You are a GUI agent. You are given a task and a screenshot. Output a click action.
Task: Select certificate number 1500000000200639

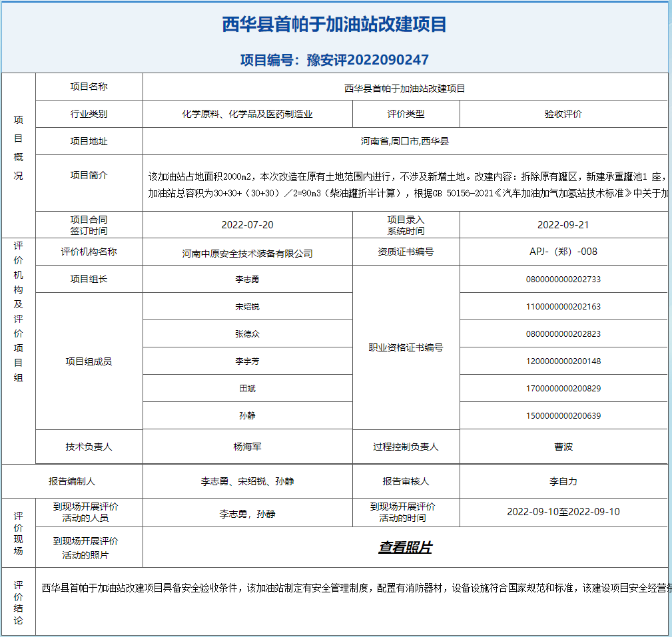(563, 416)
